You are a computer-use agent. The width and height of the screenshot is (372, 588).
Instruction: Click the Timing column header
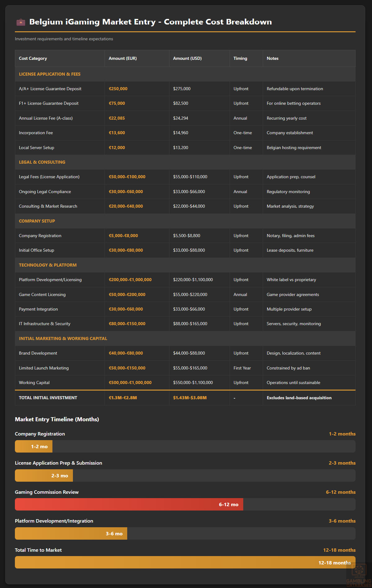[x=240, y=58]
